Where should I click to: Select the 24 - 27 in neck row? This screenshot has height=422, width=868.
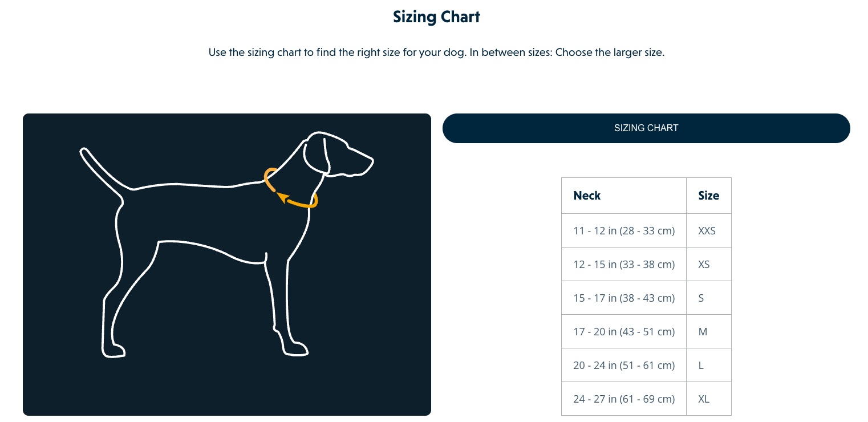coord(624,399)
